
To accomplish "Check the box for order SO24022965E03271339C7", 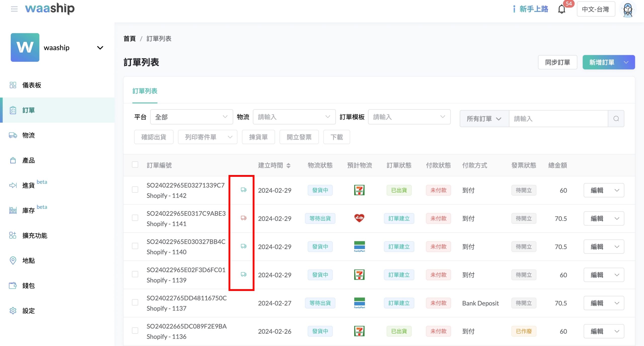I will (x=135, y=190).
